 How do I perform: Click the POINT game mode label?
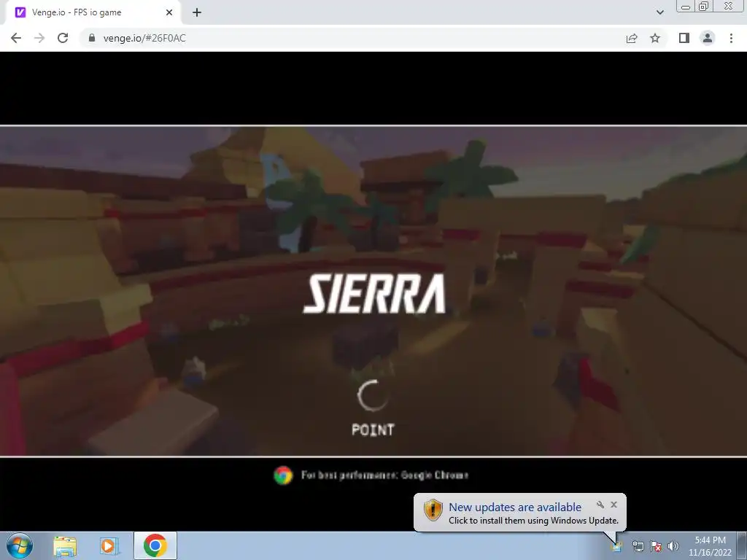(373, 429)
